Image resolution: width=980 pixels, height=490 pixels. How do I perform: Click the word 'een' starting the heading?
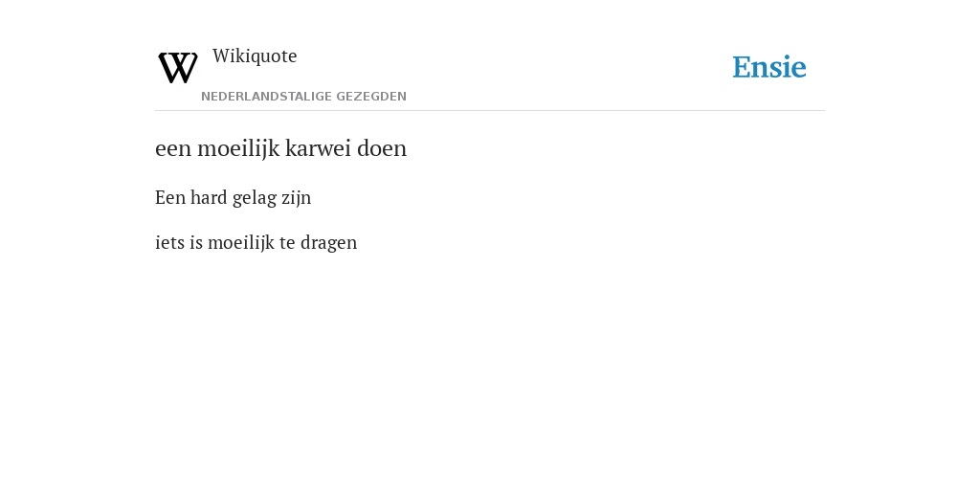pyautogui.click(x=174, y=150)
